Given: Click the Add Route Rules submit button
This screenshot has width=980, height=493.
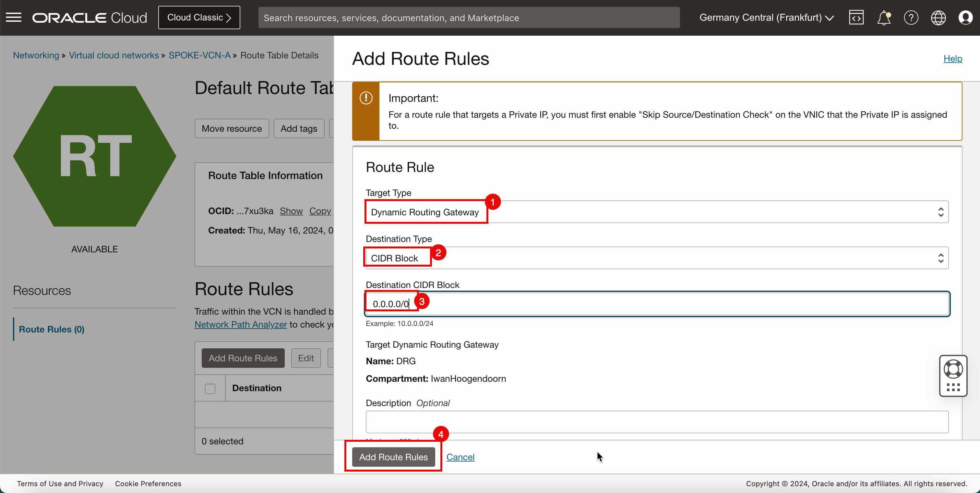Looking at the screenshot, I should [x=393, y=457].
